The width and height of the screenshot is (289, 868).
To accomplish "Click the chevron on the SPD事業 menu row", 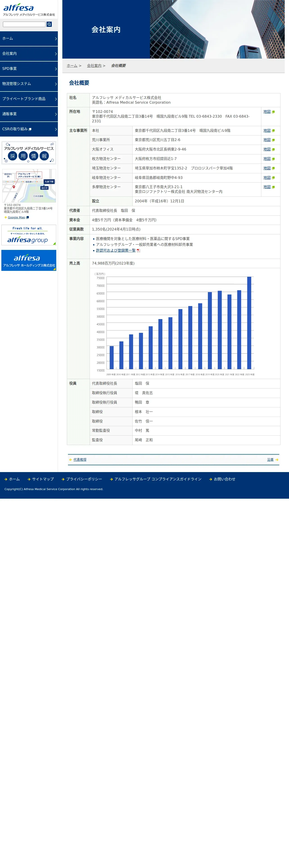I will coord(56,69).
